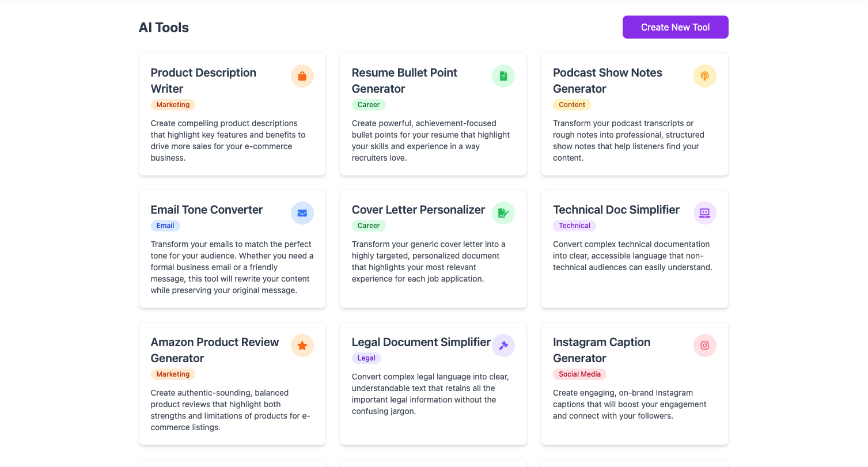Click the podcast icon on Podcast Show Notes Generator
The width and height of the screenshot is (868, 467).
[x=704, y=75]
